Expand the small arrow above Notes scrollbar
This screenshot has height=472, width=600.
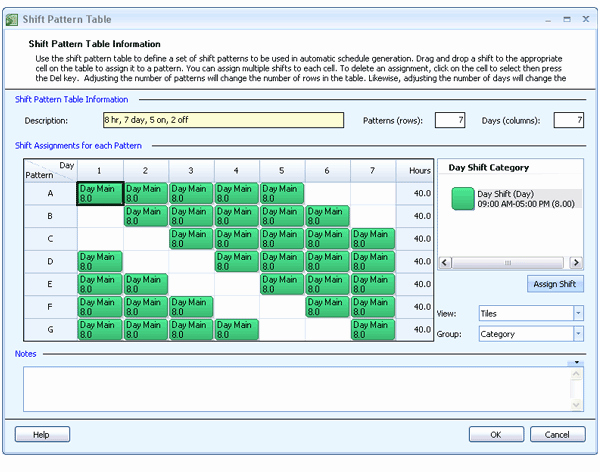coord(576,362)
